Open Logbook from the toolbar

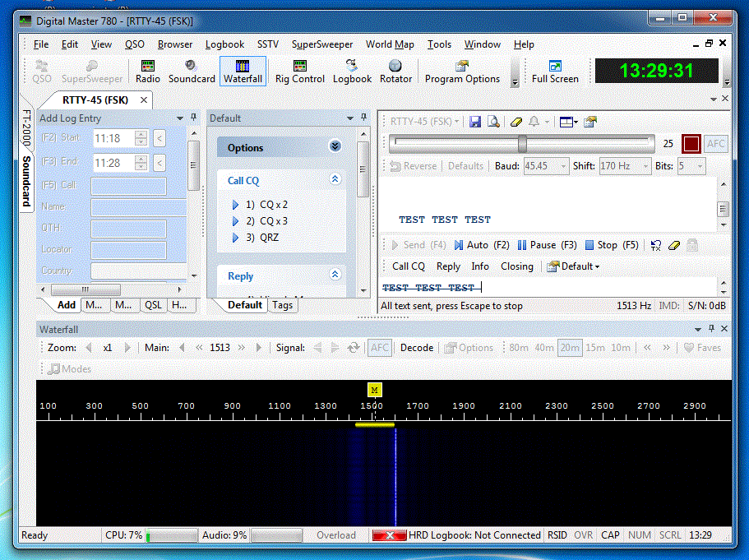coord(352,72)
